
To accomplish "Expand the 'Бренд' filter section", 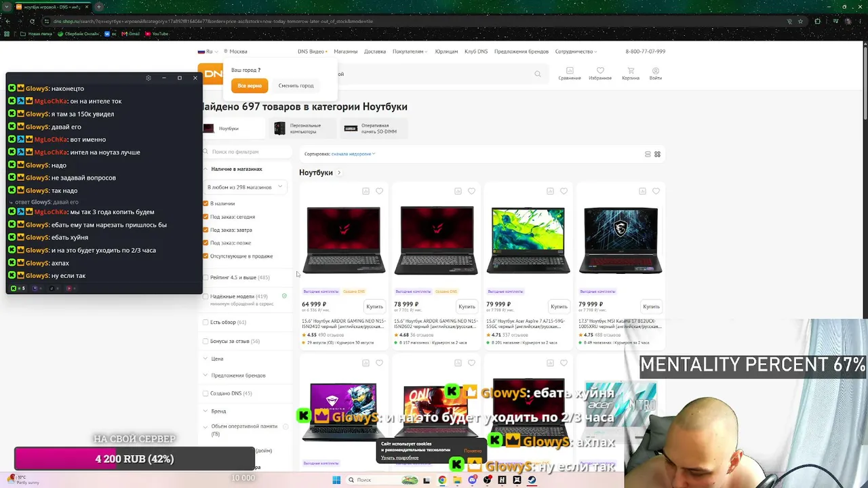I will [215, 411].
